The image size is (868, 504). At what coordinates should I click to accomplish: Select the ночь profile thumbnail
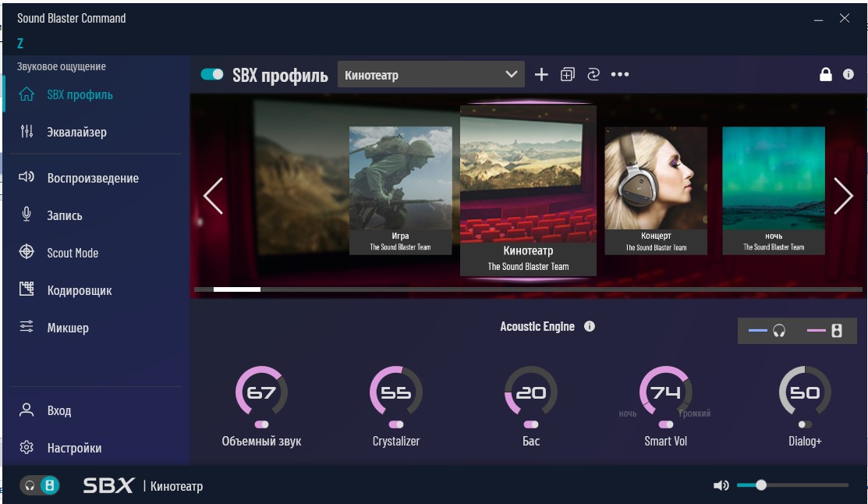click(774, 190)
